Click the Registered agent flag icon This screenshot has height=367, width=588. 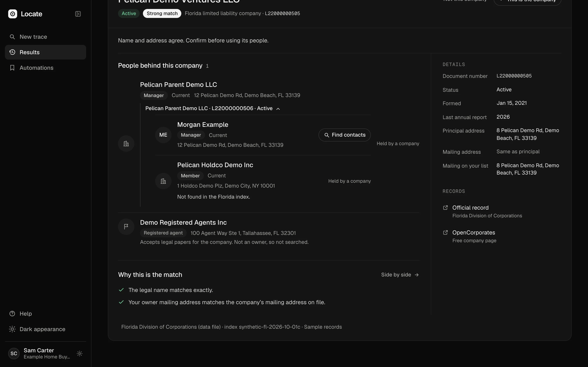tap(126, 227)
